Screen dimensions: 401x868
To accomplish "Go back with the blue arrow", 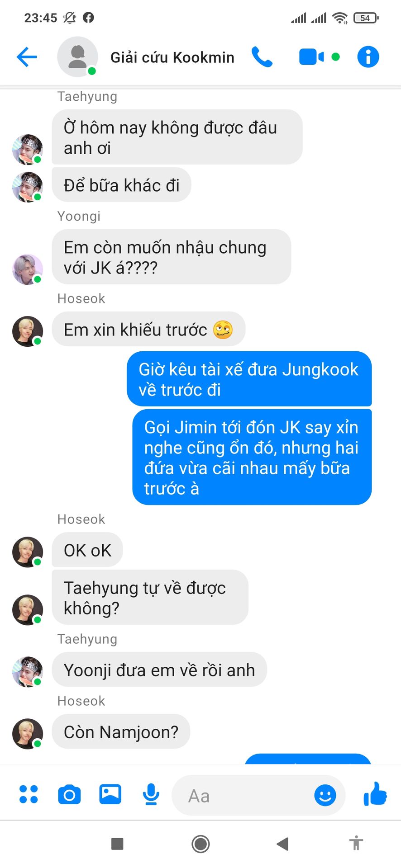I will pos(26,57).
